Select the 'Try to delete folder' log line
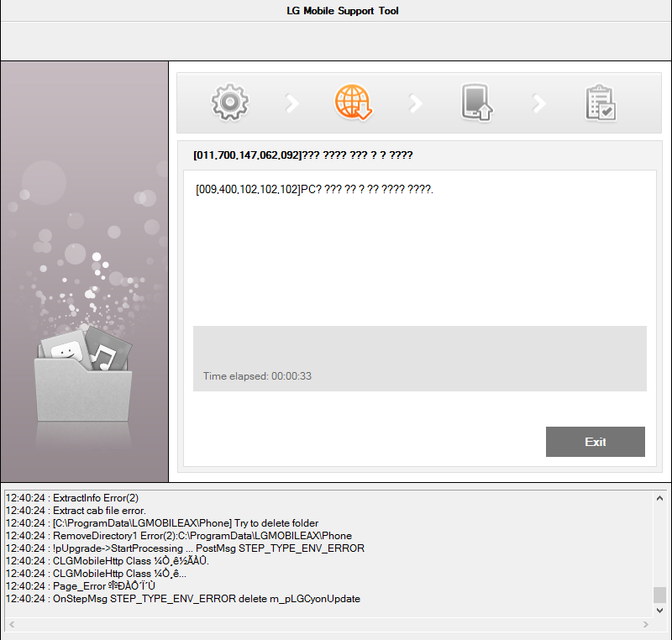672x640 pixels. coord(162,523)
